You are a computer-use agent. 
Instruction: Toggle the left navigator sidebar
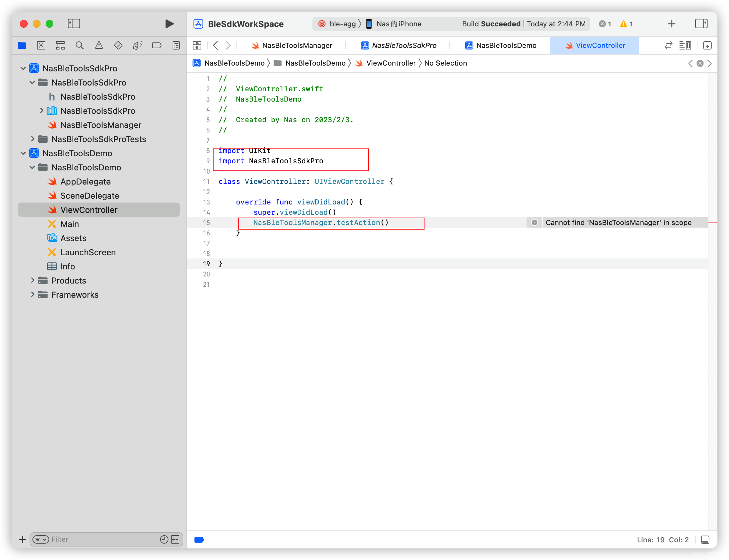pyautogui.click(x=74, y=24)
